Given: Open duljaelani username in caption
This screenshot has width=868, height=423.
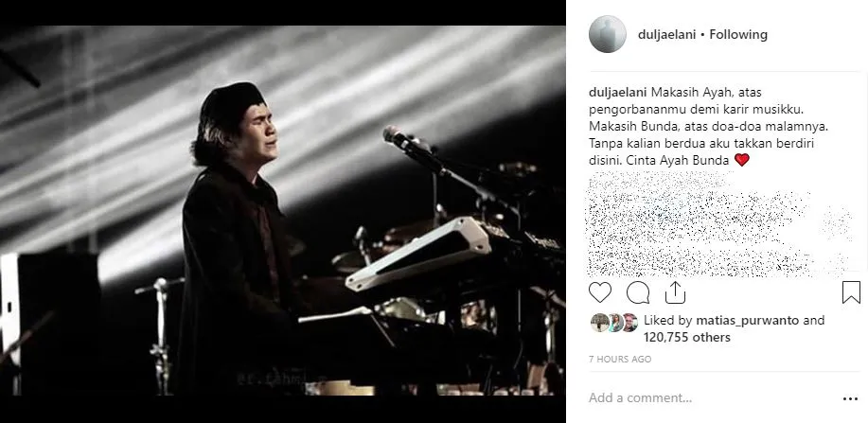Looking at the screenshot, I should (617, 92).
